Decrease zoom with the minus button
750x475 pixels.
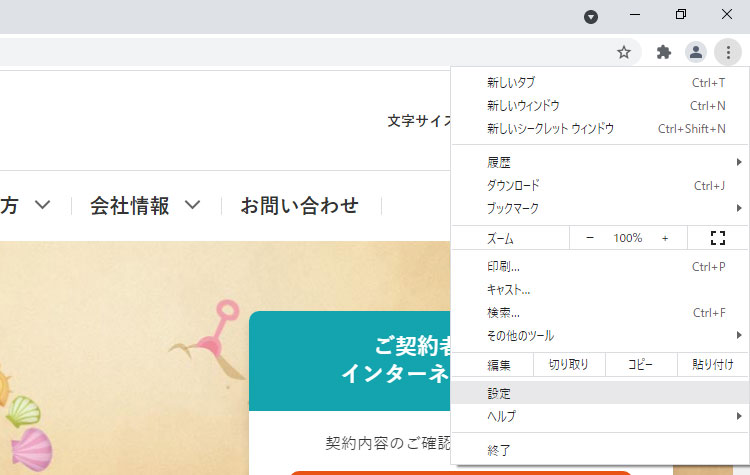click(590, 238)
